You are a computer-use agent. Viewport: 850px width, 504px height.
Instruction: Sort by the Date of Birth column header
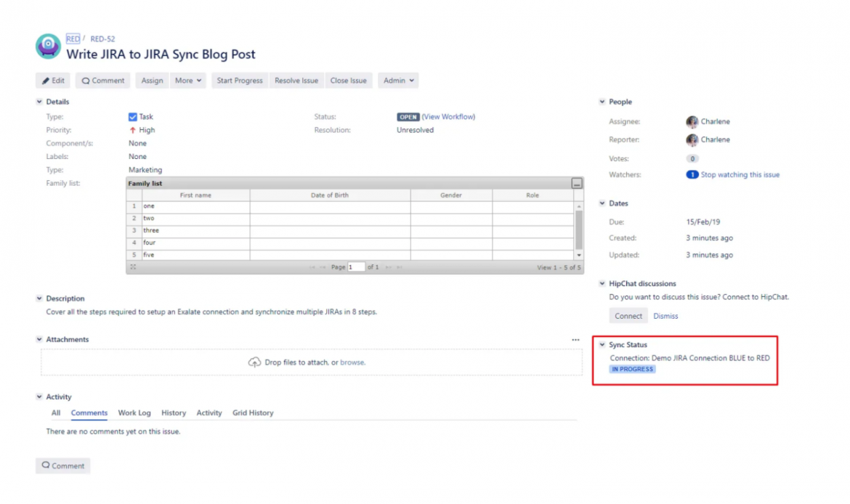(330, 195)
